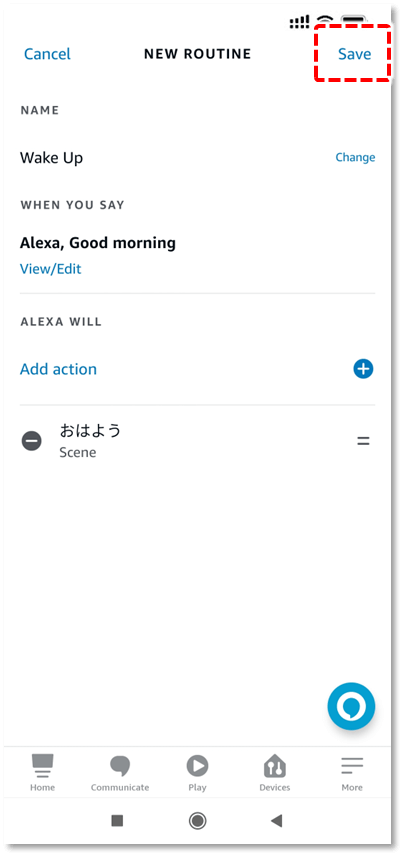Change the Wake Up routine name
This screenshot has height=857, width=404.
point(355,157)
